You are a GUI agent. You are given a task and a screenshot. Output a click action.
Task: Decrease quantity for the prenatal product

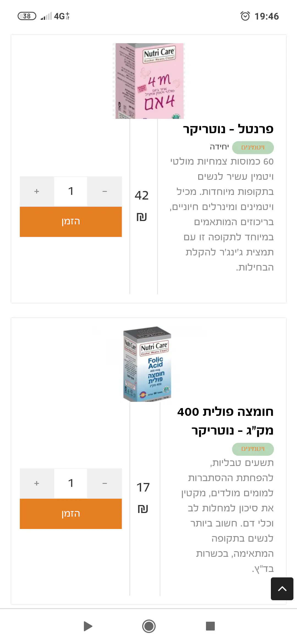105,191
